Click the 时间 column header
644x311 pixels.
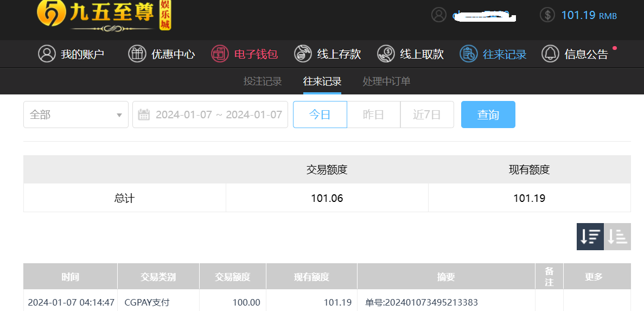(70, 276)
